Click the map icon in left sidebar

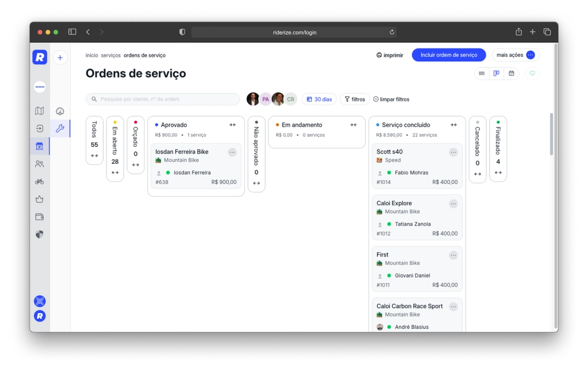click(x=40, y=111)
